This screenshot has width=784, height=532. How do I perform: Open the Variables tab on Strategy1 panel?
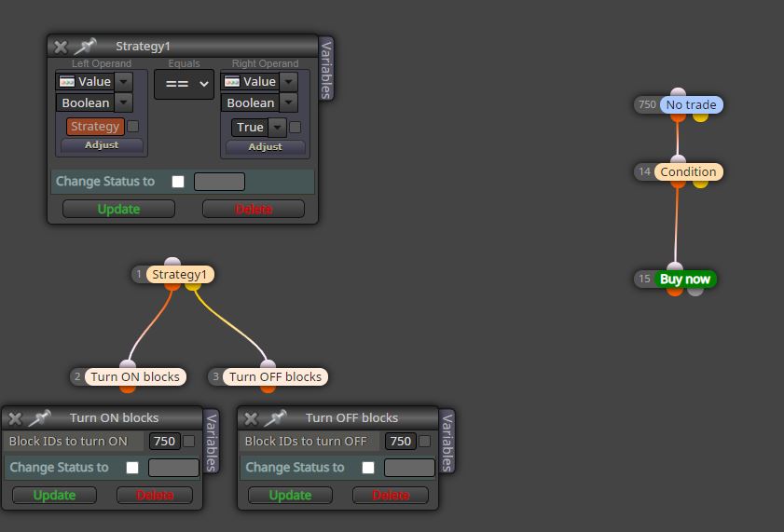(x=326, y=69)
